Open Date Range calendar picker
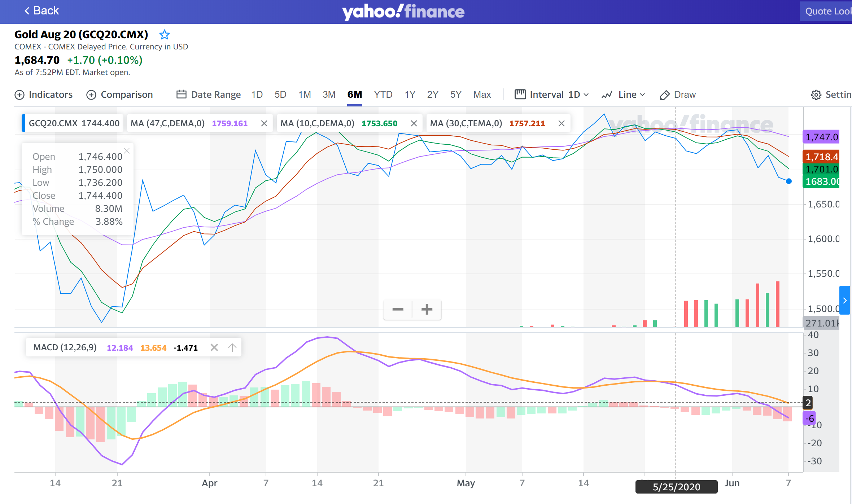 point(181,95)
